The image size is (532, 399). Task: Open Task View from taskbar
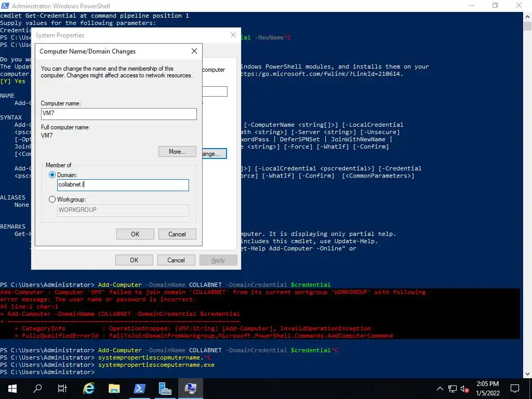point(62,389)
